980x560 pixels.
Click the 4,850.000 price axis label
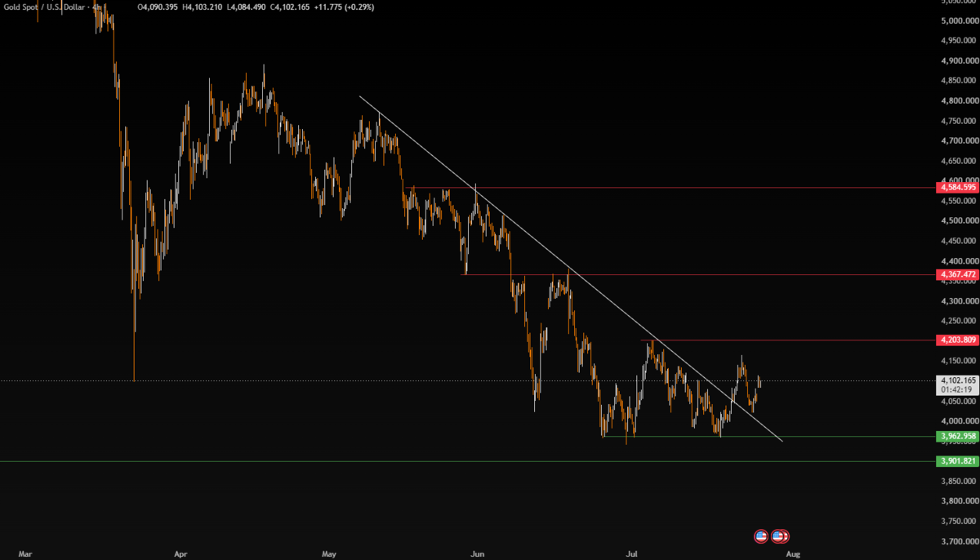(x=959, y=81)
